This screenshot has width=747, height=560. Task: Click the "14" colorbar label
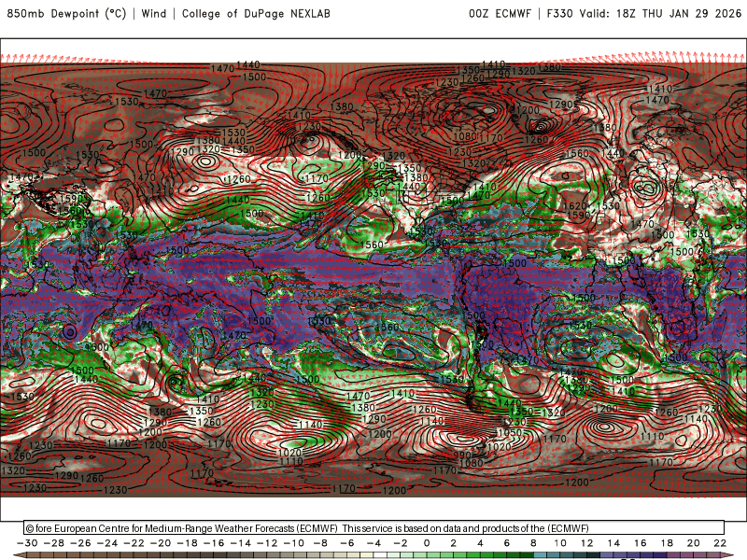pyautogui.click(x=613, y=543)
